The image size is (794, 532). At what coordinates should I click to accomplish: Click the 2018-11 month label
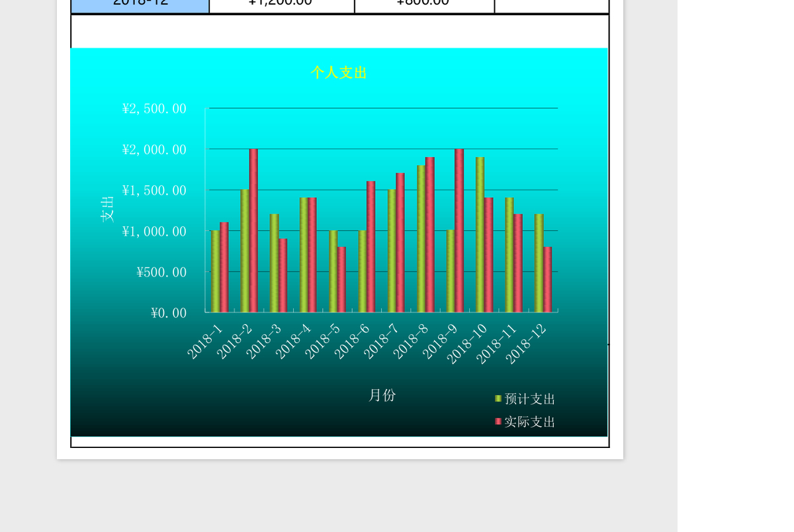tap(497, 344)
